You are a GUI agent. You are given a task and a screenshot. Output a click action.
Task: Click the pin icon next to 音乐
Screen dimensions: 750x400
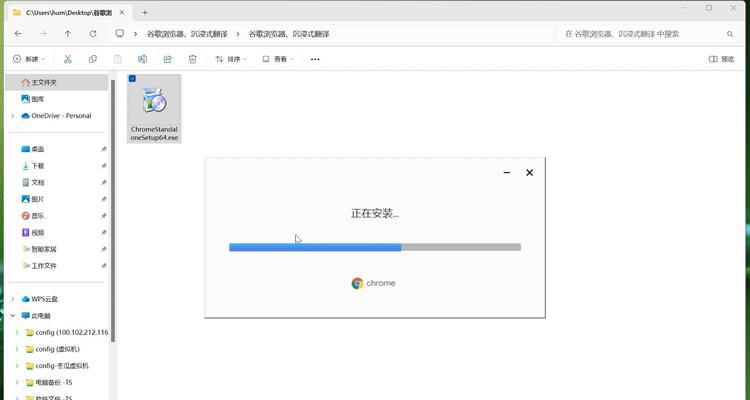pyautogui.click(x=103, y=216)
